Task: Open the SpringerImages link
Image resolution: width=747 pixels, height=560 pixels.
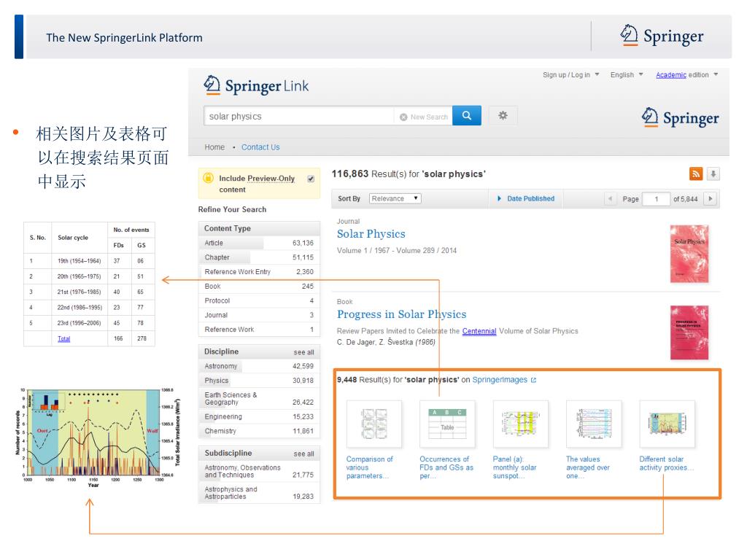Action: (499, 380)
